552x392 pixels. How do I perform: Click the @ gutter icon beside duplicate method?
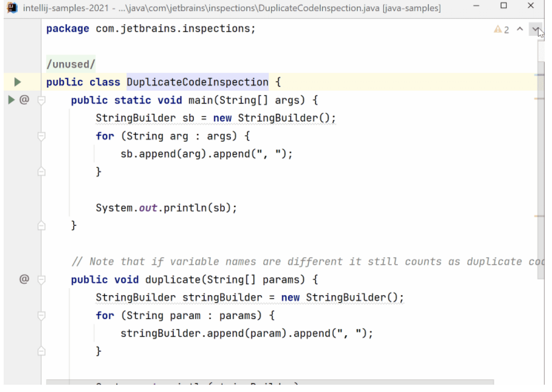click(24, 280)
